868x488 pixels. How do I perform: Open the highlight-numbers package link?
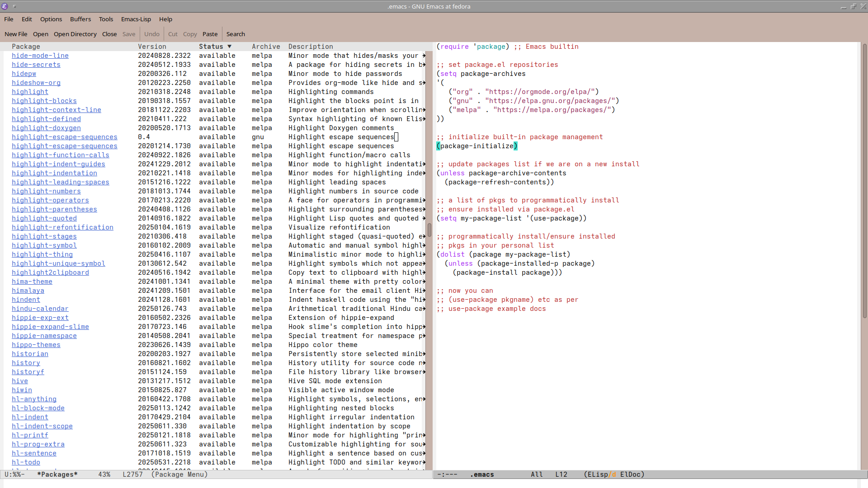point(46,191)
